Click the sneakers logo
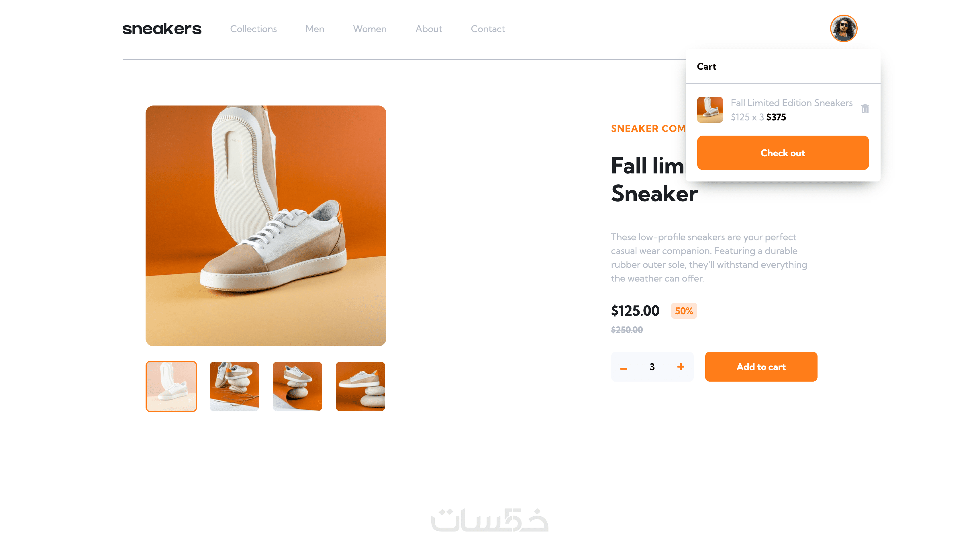Screen dimensions: 980x543 (162, 29)
